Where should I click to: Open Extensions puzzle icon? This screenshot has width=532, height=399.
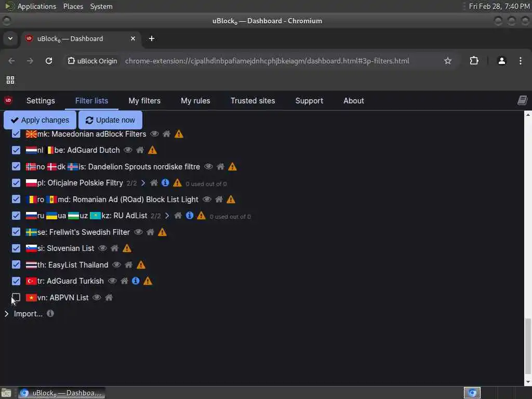pyautogui.click(x=474, y=61)
